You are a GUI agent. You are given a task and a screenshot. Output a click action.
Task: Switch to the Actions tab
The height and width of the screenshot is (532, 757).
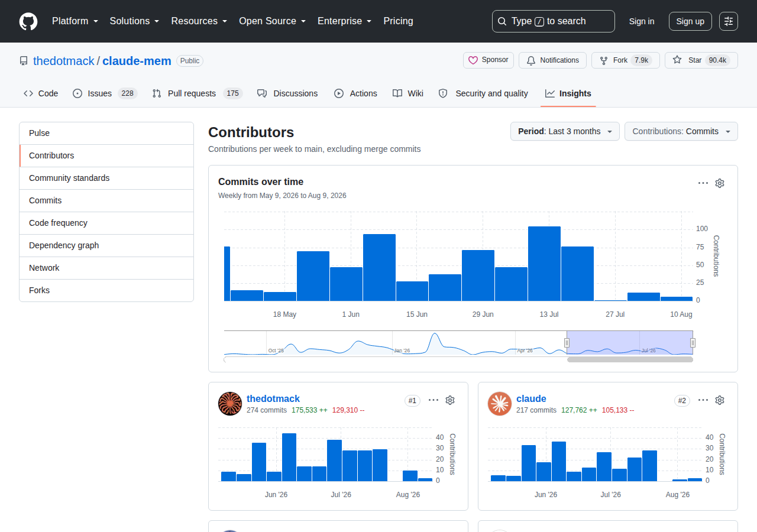coord(355,93)
